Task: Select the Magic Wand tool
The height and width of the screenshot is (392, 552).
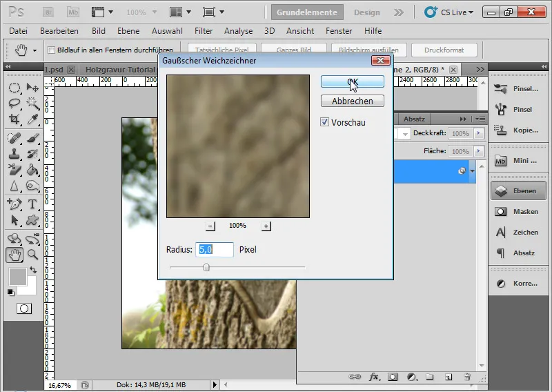Action: pos(32,104)
